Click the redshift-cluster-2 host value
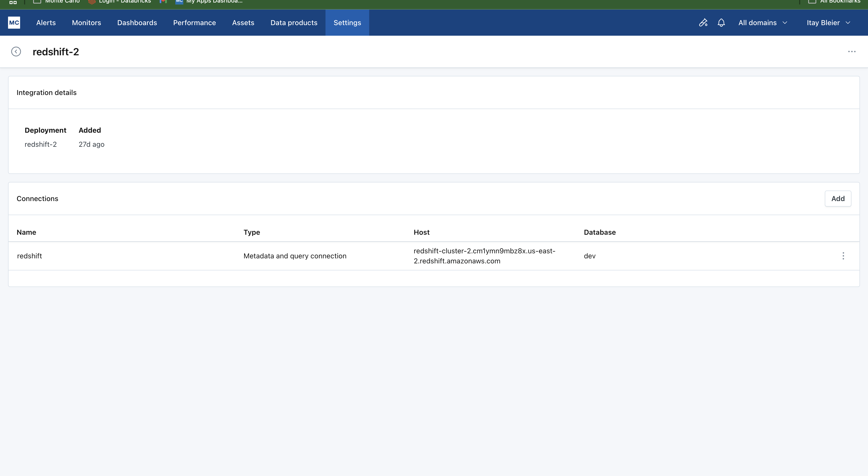The width and height of the screenshot is (868, 476). tap(484, 256)
